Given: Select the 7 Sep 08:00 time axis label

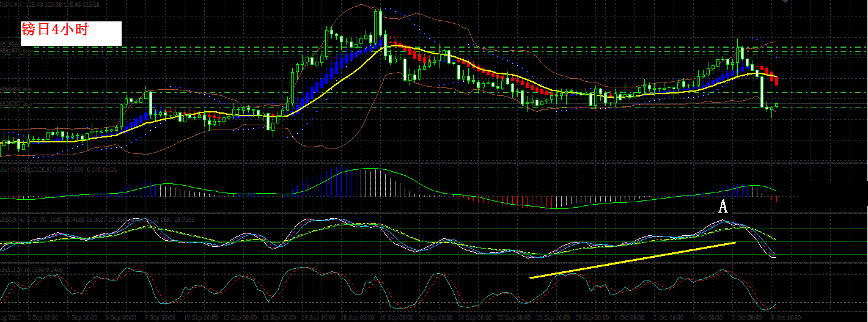Looking at the screenshot, I should coord(160,317).
